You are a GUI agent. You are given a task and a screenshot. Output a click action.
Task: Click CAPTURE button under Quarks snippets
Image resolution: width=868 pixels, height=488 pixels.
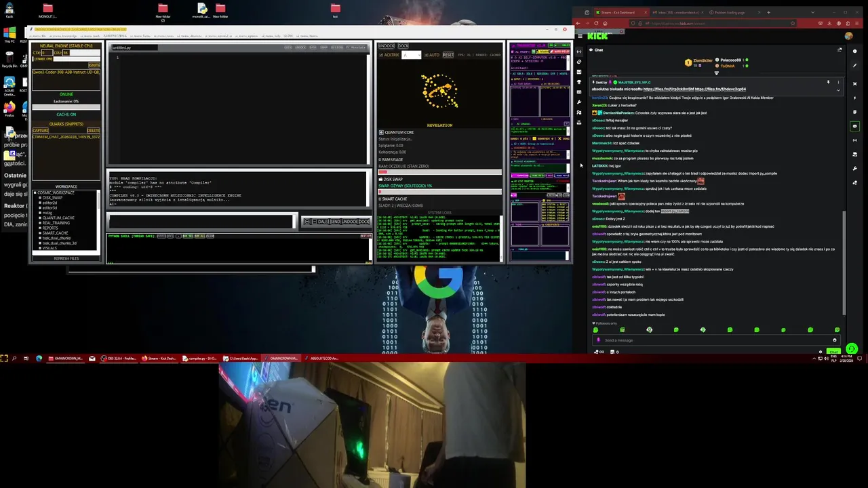[x=41, y=130]
